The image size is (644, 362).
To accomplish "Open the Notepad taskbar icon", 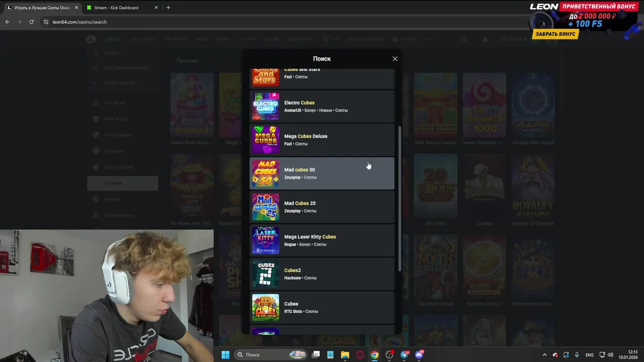I will point(330,355).
